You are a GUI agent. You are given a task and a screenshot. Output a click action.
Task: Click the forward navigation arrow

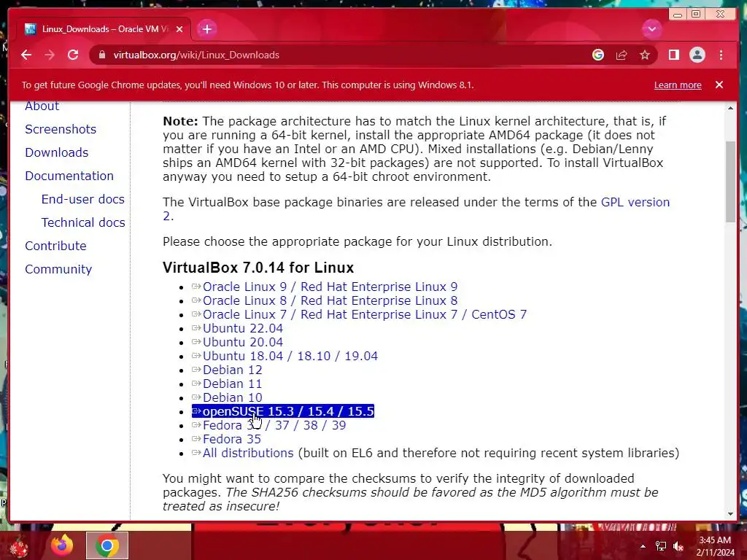50,55
